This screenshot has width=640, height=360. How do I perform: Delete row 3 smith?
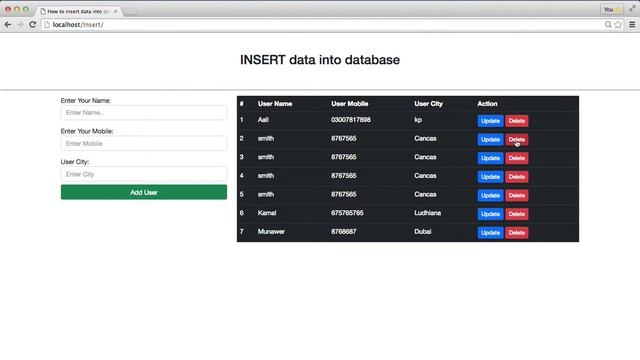(517, 158)
